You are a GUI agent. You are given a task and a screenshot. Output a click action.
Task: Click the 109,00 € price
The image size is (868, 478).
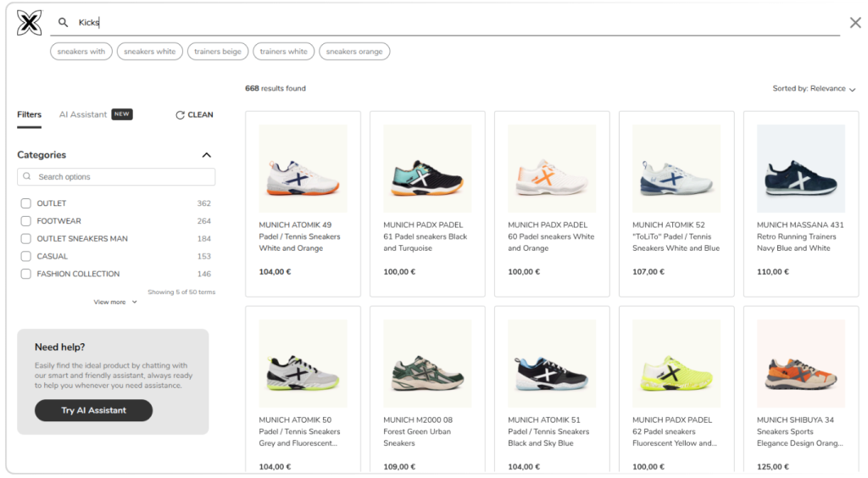(399, 466)
